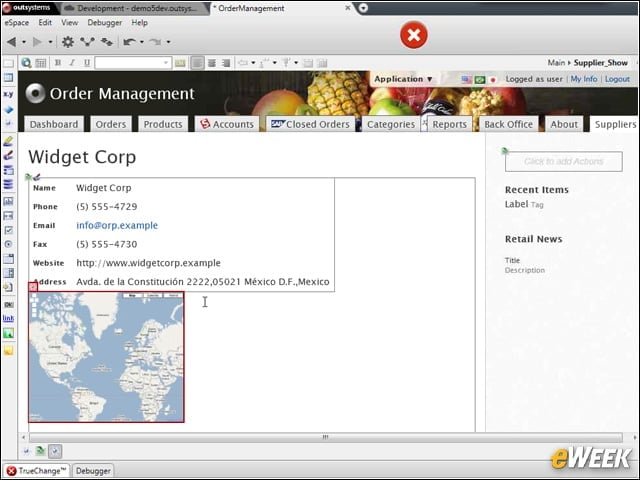Close the OrderManagement tab
Image resolution: width=640 pixels, height=480 pixels.
[348, 8]
